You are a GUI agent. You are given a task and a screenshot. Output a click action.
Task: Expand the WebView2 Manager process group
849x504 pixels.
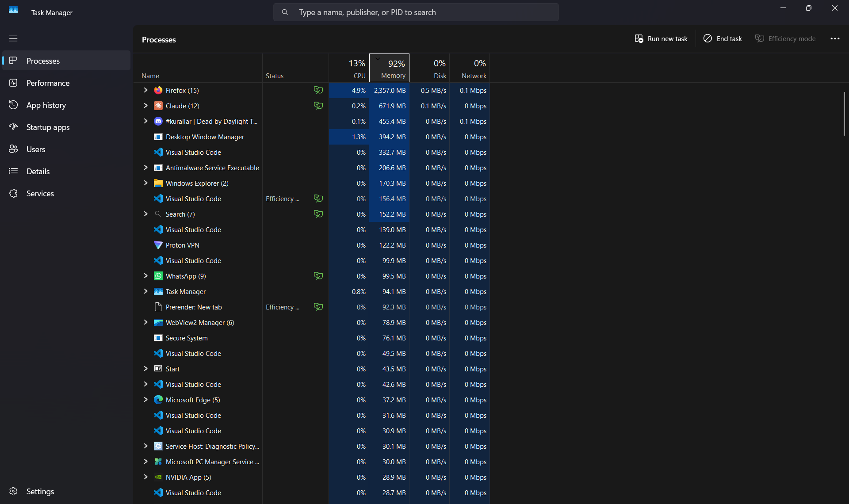tap(145, 322)
